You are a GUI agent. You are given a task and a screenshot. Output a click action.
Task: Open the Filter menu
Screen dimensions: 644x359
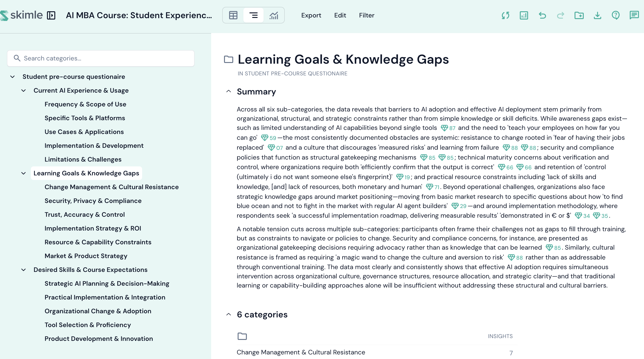point(366,15)
